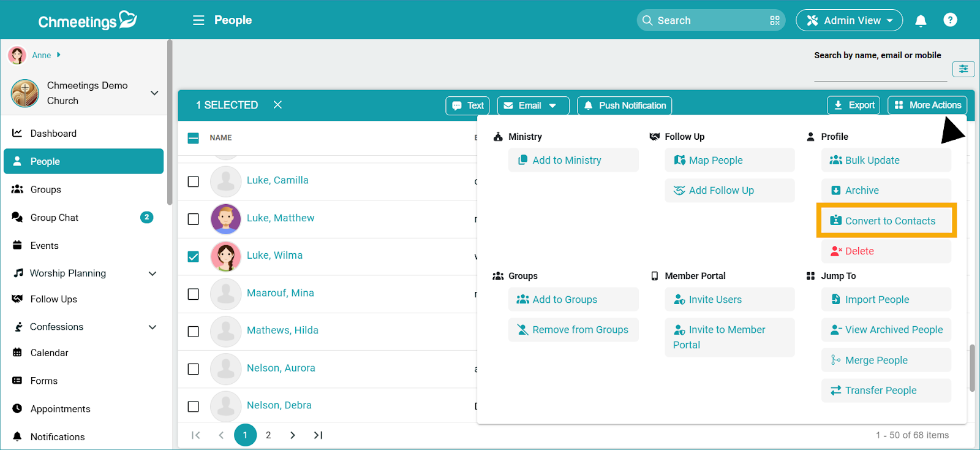Image resolution: width=980 pixels, height=450 pixels.
Task: Click the notification bell icon in header
Action: (x=920, y=21)
